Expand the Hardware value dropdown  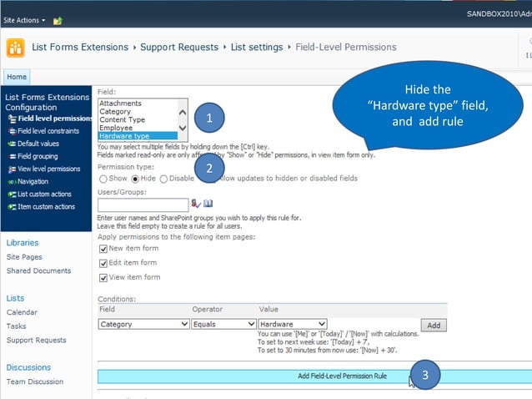pyautogui.click(x=292, y=324)
